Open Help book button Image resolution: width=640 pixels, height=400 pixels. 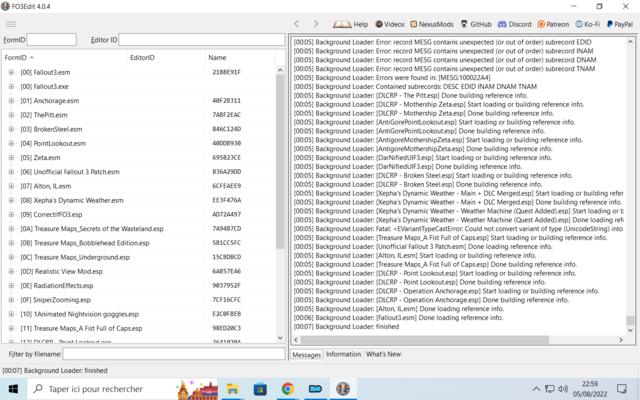coord(351,24)
